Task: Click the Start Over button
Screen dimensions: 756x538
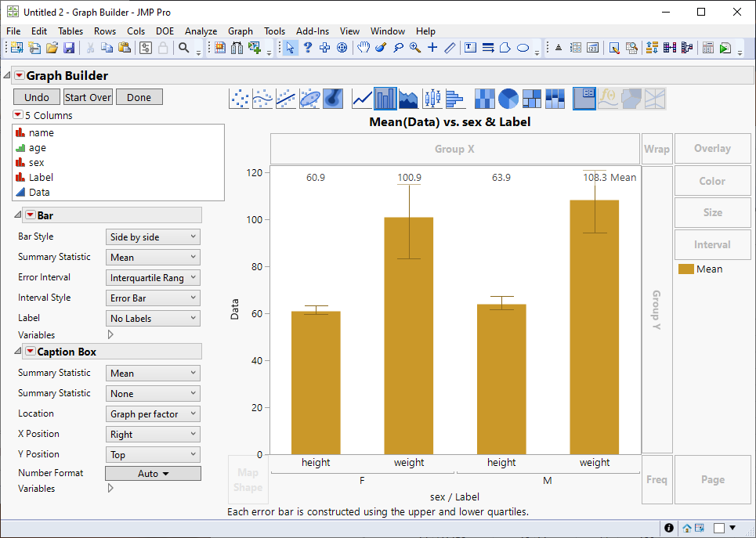Action: 88,97
